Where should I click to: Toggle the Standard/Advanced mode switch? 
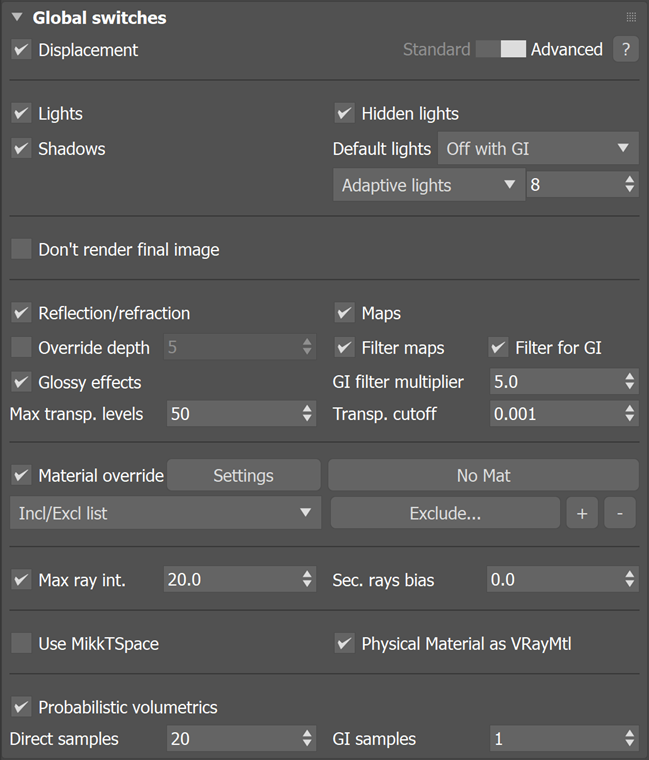(x=500, y=49)
